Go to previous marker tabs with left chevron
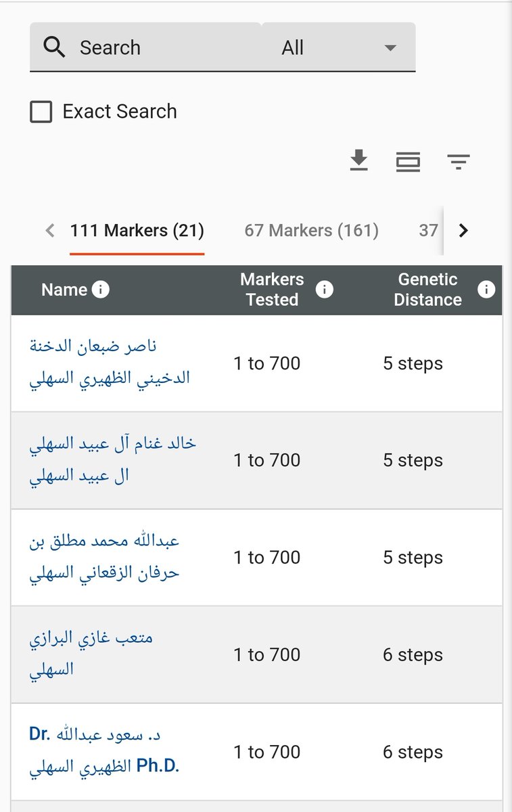 point(49,231)
